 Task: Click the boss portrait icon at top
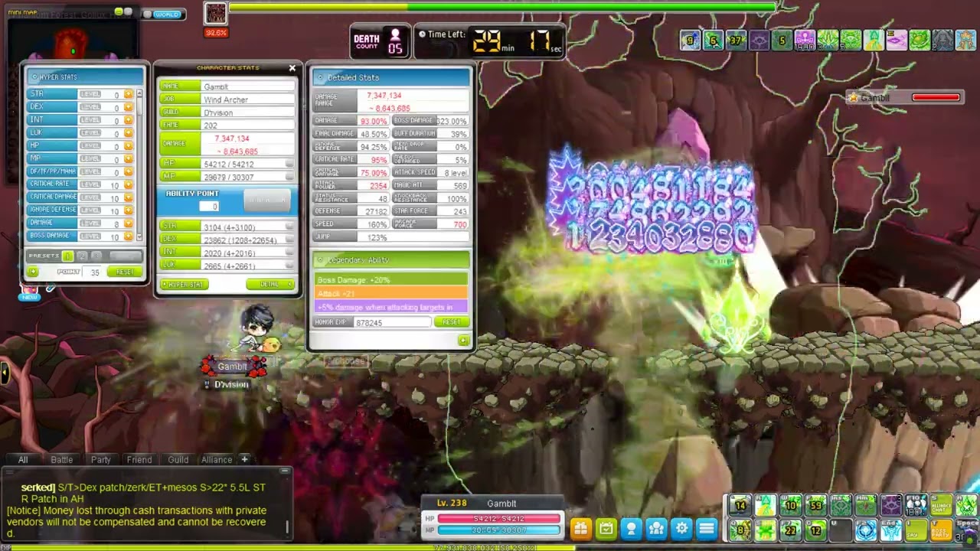coord(216,13)
